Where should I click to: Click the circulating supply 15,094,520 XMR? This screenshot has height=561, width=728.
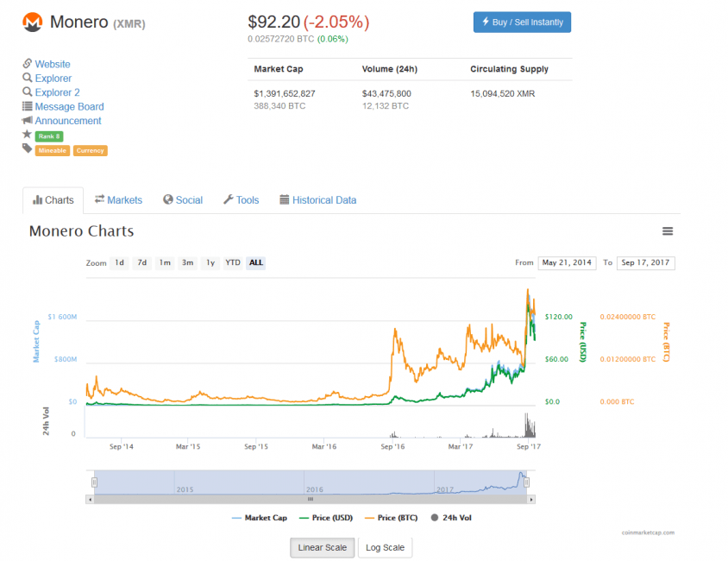click(x=502, y=93)
